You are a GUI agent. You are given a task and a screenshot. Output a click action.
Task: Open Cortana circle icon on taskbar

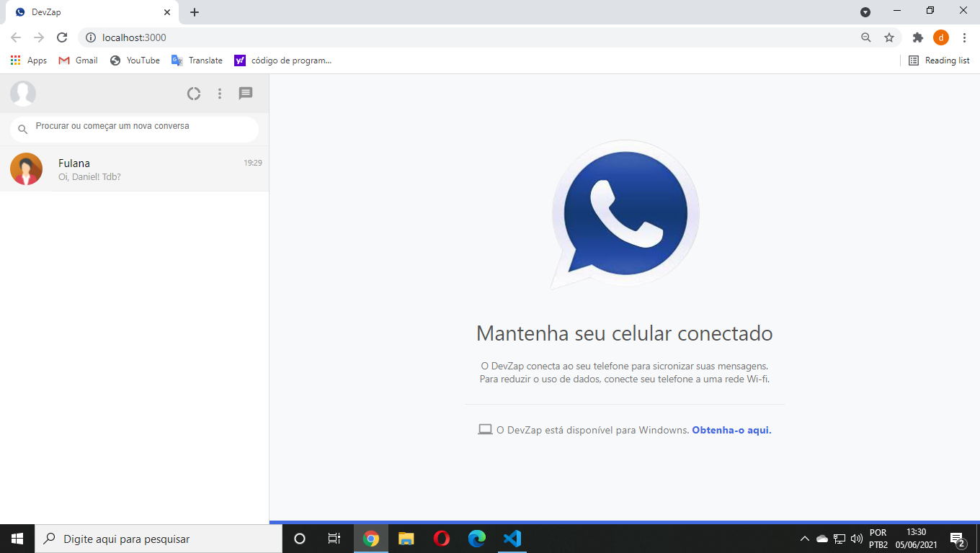(x=300, y=539)
